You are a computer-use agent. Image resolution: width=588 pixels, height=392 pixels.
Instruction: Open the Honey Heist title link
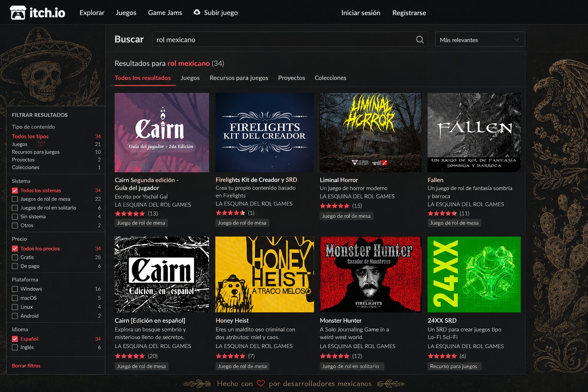232,320
